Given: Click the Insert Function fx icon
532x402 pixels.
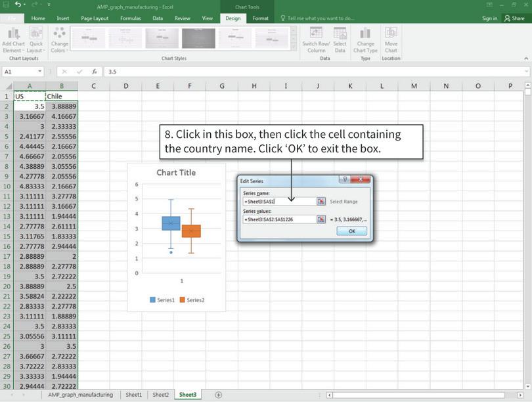Looking at the screenshot, I should click(95, 72).
